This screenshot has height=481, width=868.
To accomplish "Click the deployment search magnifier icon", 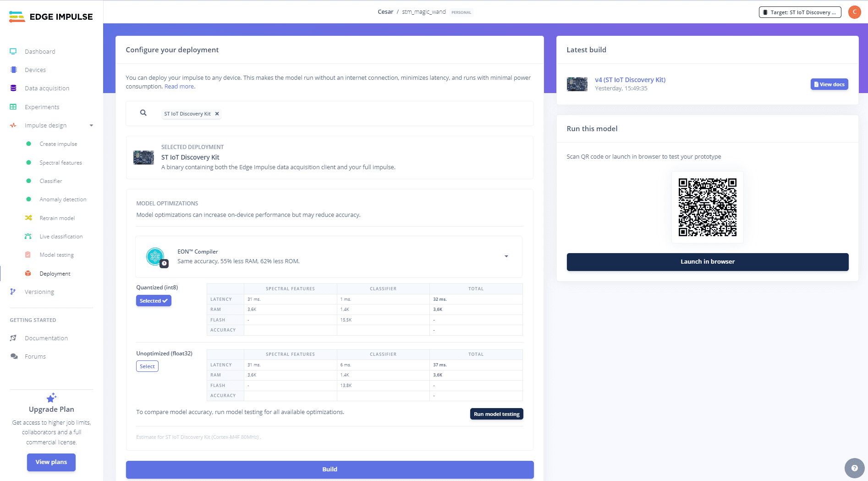I will (x=143, y=113).
